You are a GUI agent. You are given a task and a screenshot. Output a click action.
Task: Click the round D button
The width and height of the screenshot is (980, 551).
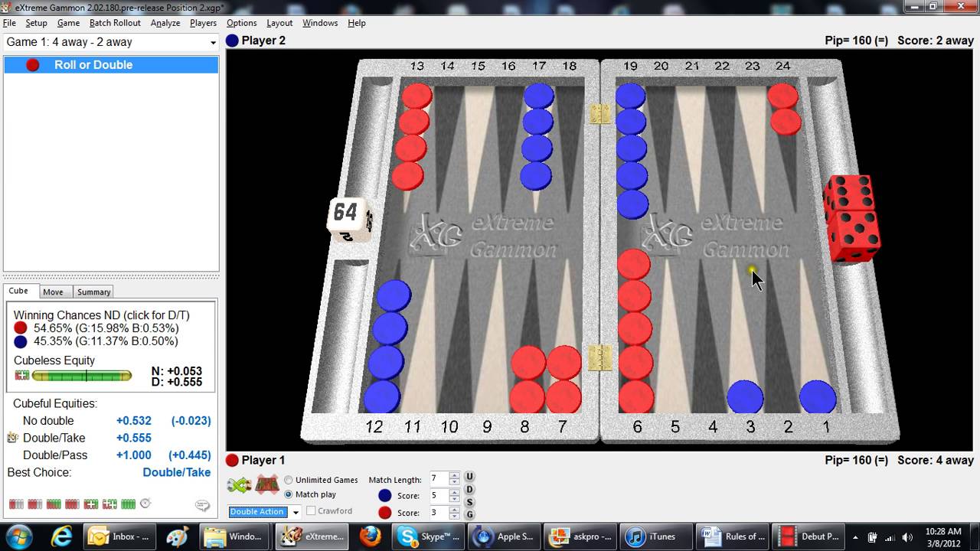pos(470,490)
